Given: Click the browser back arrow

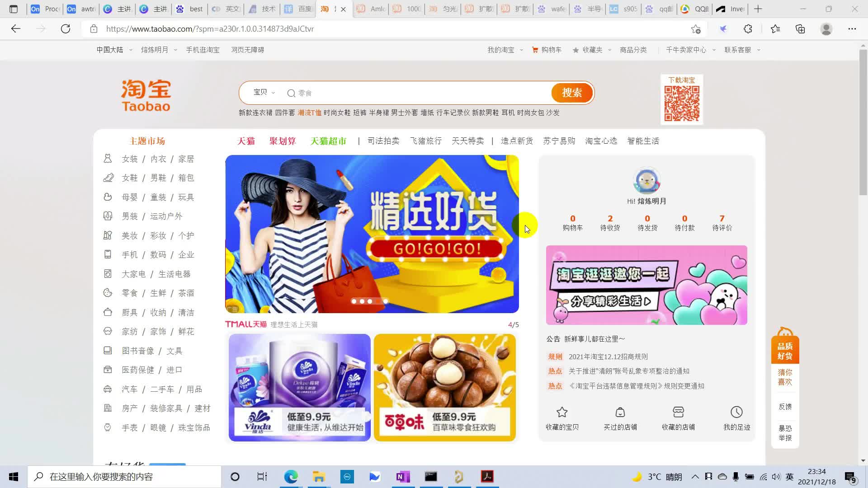Looking at the screenshot, I should coord(16,29).
